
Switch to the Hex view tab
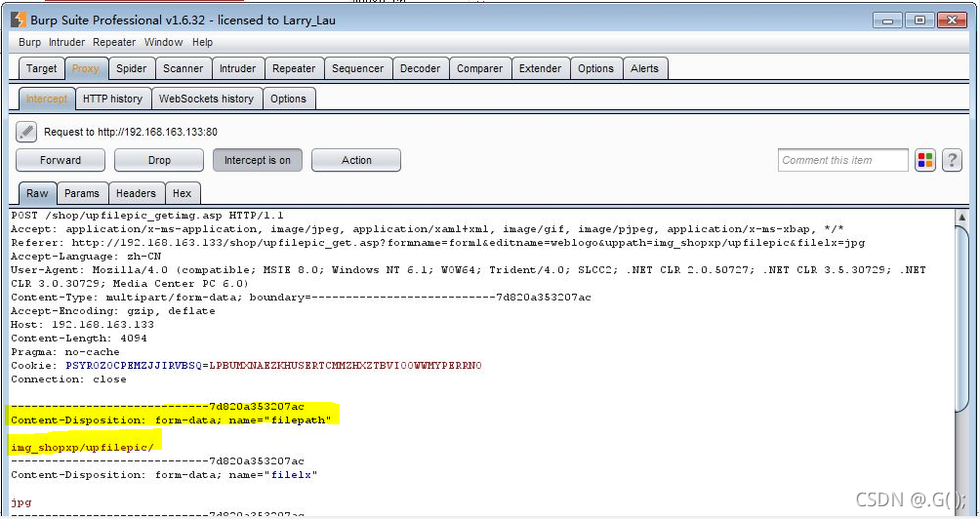[x=182, y=193]
